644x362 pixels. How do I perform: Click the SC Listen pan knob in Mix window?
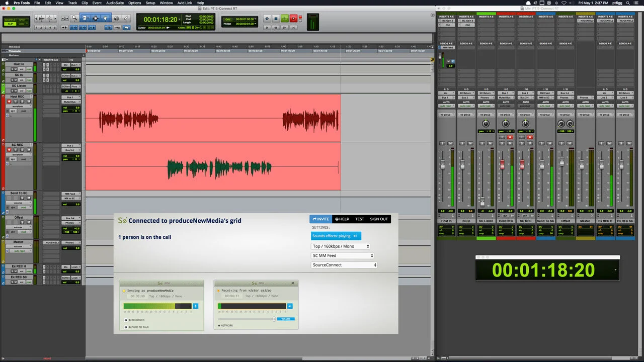486,124
